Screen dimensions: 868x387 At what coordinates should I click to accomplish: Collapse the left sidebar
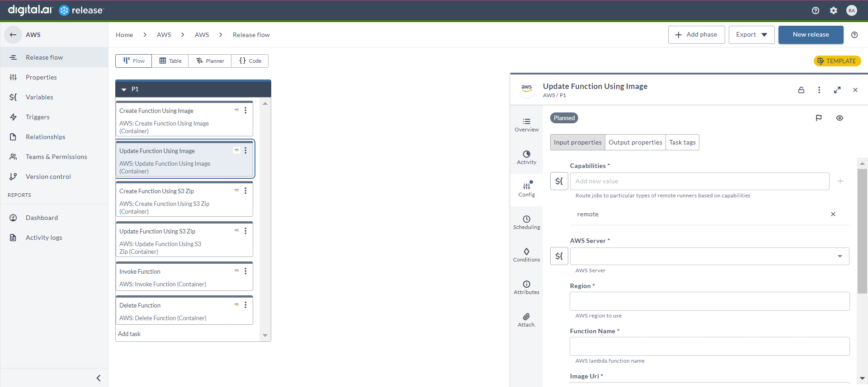[x=99, y=378]
